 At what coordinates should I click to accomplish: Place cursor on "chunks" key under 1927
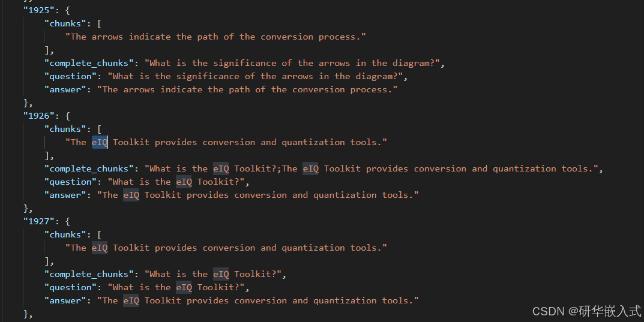point(65,234)
